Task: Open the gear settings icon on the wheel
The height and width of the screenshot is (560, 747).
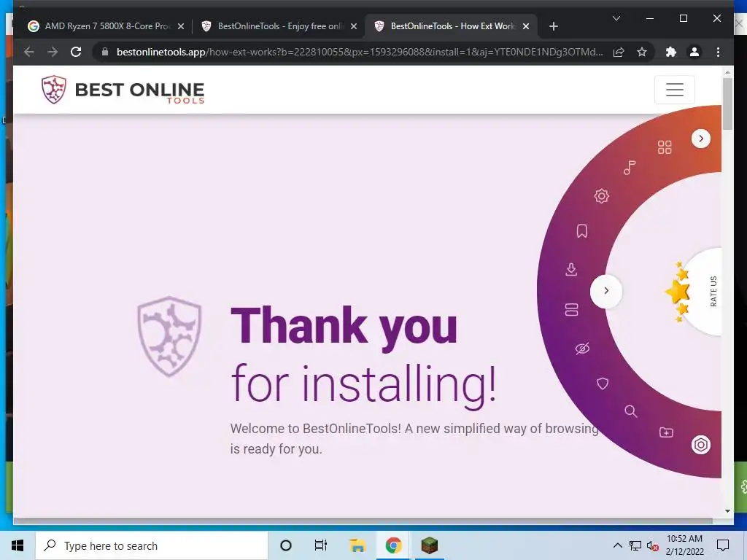Action: pos(601,195)
